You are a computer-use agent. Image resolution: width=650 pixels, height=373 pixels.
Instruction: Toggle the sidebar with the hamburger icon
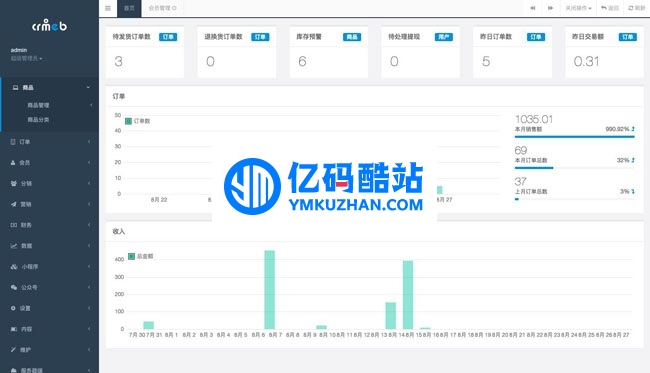tap(108, 8)
